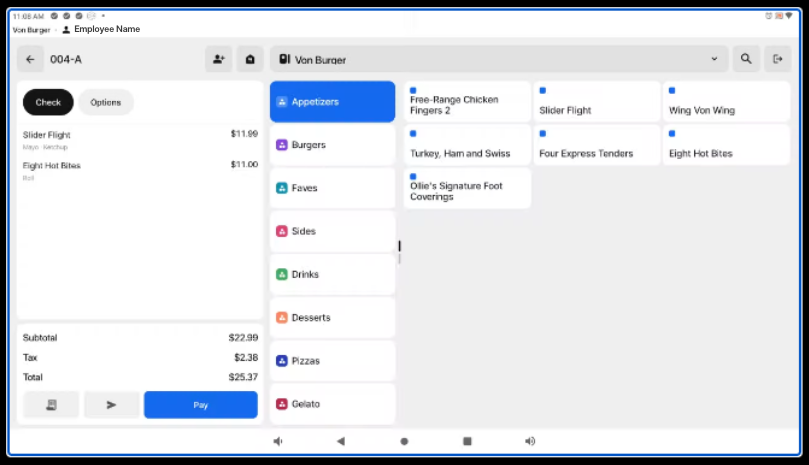Click the back arrow next to 004-A
This screenshot has width=809, height=465.
(30, 60)
